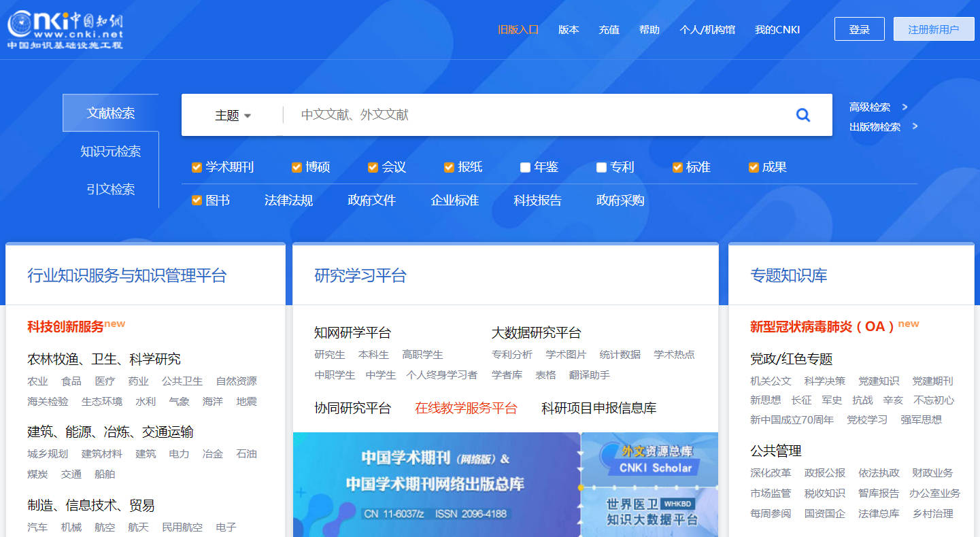Image resolution: width=980 pixels, height=537 pixels.
Task: Click the 注册新用户 button
Action: [x=934, y=29]
